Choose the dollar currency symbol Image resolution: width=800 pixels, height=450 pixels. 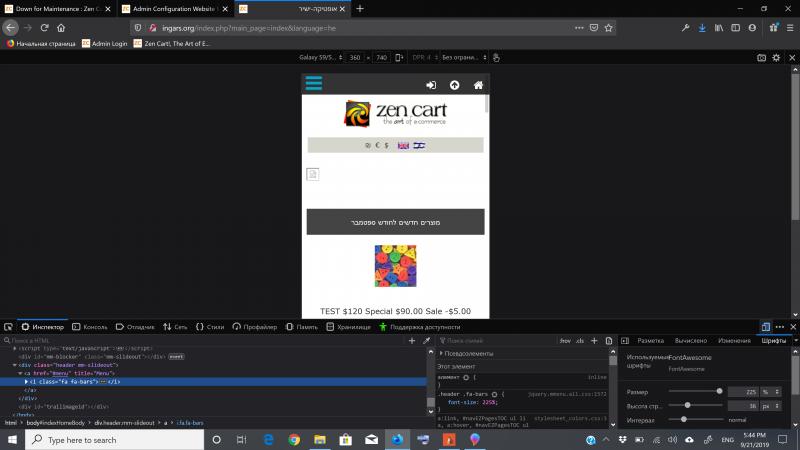click(386, 145)
